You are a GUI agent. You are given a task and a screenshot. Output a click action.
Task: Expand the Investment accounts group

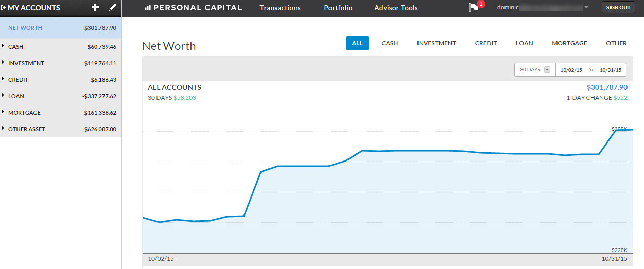click(x=4, y=63)
